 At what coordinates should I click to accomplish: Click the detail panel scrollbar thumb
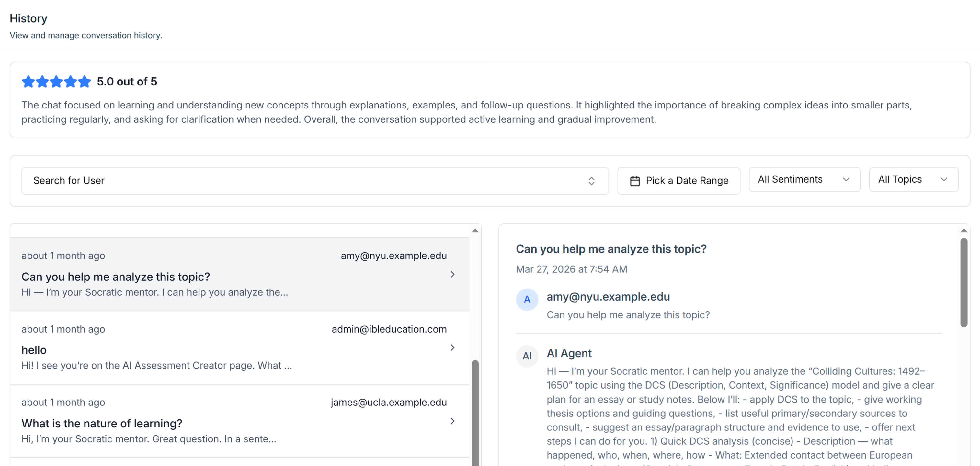click(963, 282)
